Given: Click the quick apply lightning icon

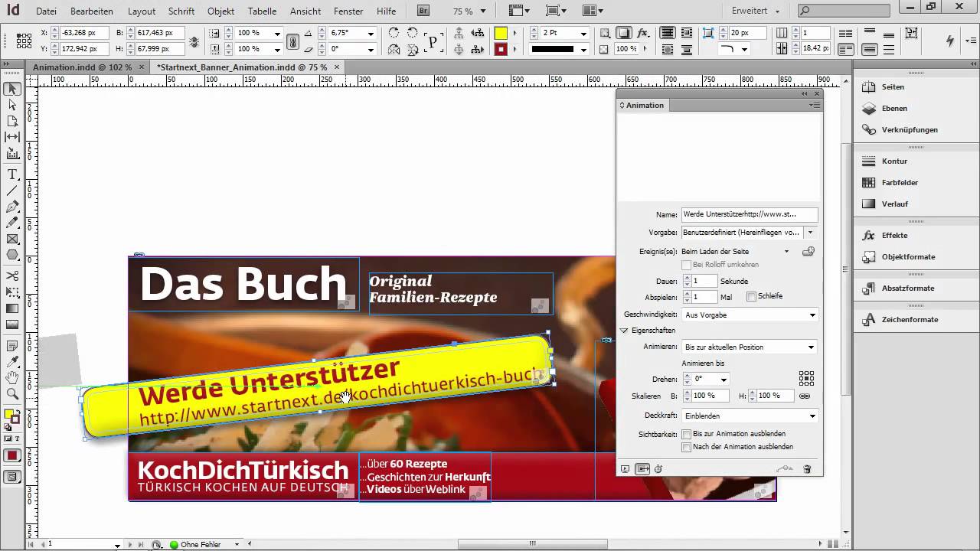Looking at the screenshot, I should point(950,41).
